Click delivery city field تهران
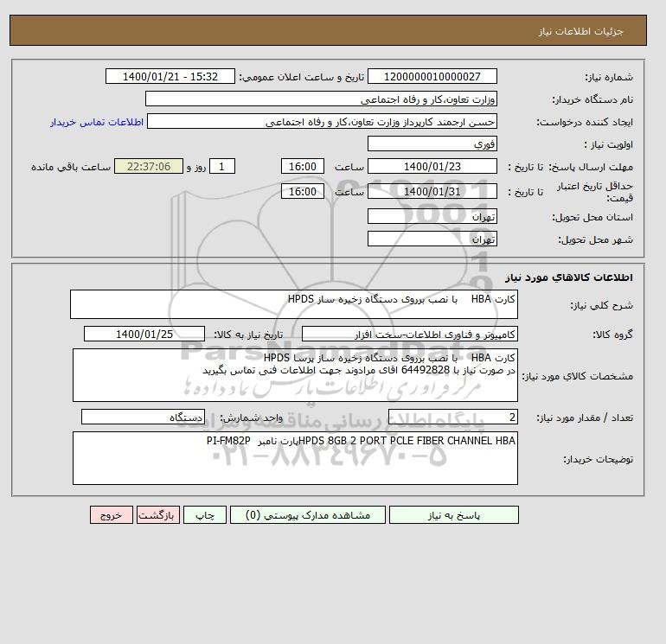The height and width of the screenshot is (644, 666). click(x=432, y=239)
